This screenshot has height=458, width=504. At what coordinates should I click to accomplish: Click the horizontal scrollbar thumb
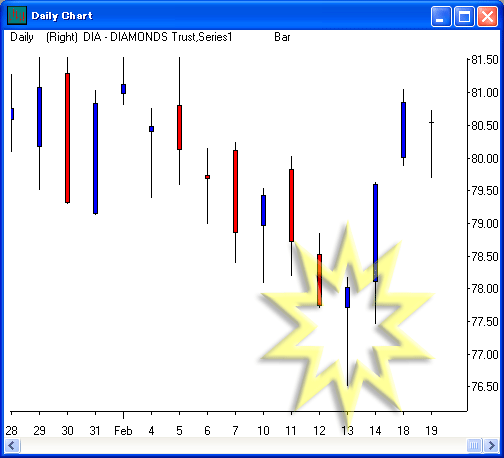click(x=474, y=445)
